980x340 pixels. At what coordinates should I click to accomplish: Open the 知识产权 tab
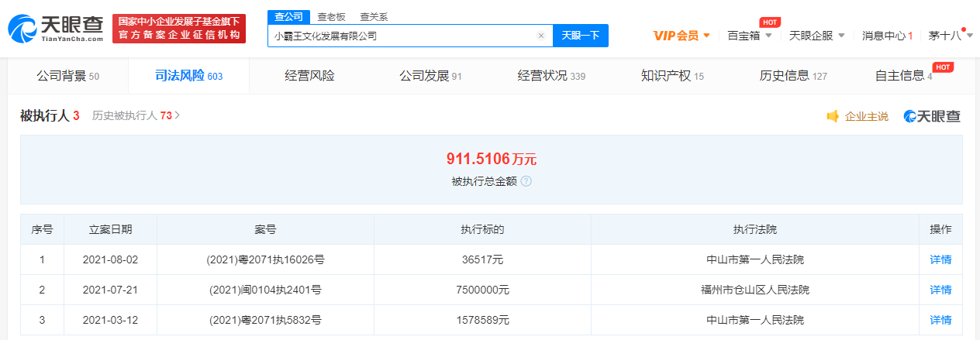click(672, 76)
